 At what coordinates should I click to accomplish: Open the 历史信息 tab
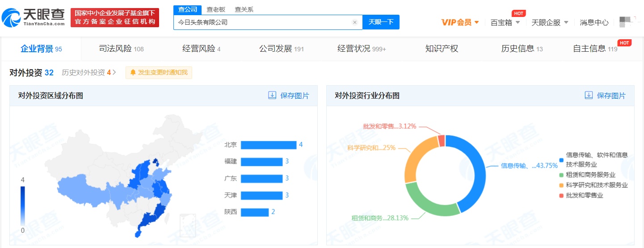click(522, 49)
